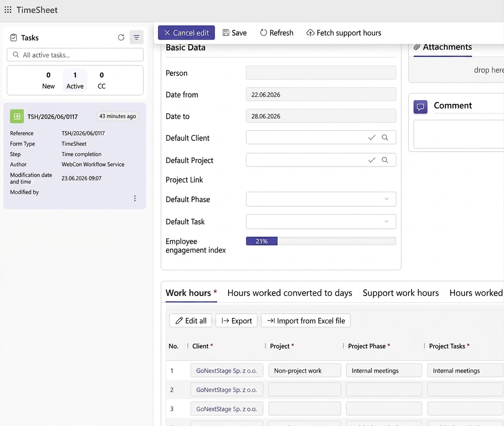Open the three-dot menu on task TSH/2026/06/0117

pyautogui.click(x=135, y=198)
